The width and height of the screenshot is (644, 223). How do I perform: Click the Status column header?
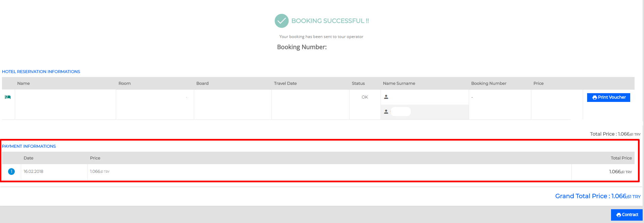(358, 83)
